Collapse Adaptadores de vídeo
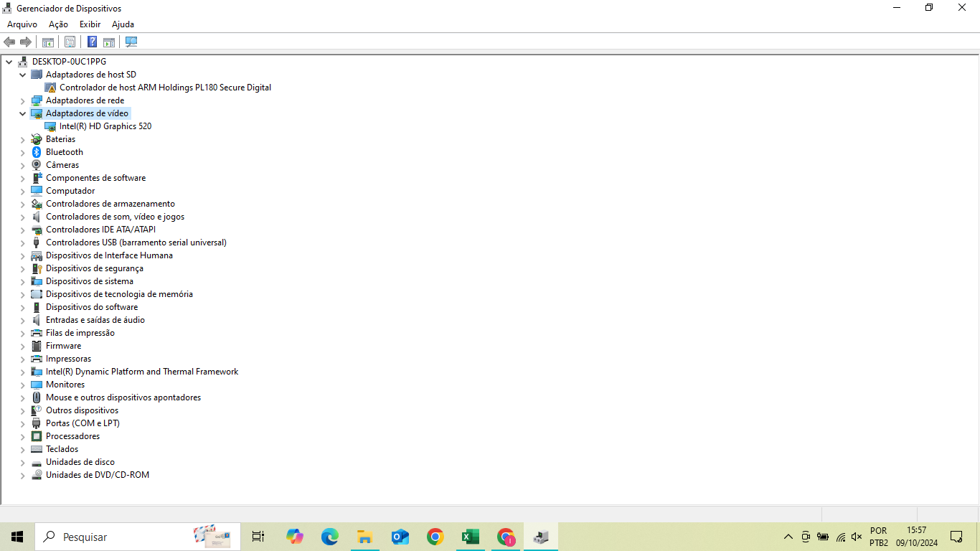The height and width of the screenshot is (551, 980). click(x=22, y=113)
